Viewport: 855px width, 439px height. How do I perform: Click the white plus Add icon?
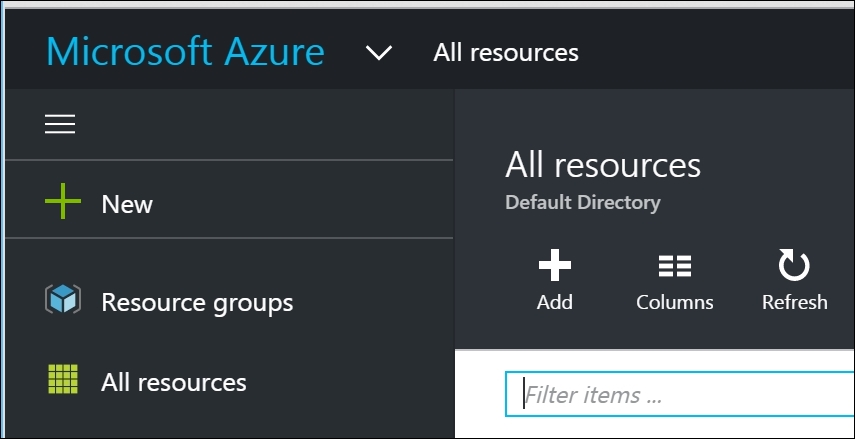tap(555, 265)
